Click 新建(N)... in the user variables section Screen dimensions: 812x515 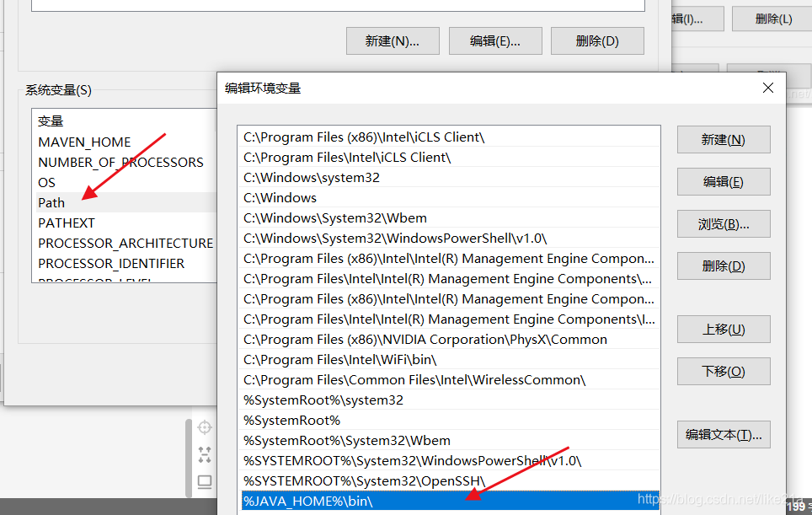coord(393,41)
